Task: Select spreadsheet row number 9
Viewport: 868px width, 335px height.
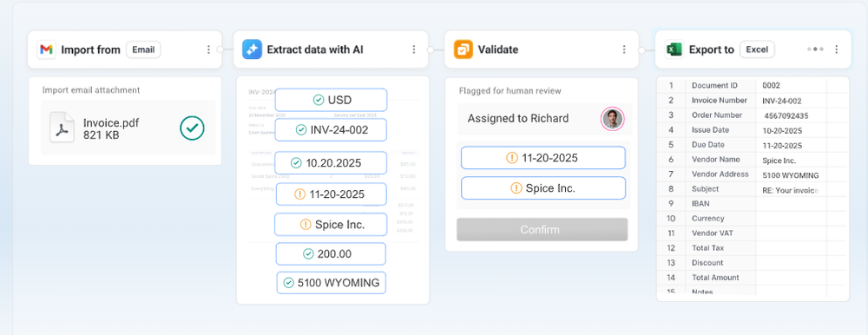Action: tap(671, 204)
